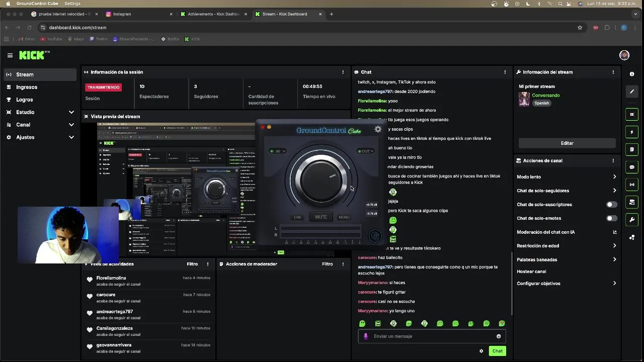Switch to Achievements - Kick Dashboard tab
Image resolution: width=644 pixels, height=362 pixels.
point(213,14)
